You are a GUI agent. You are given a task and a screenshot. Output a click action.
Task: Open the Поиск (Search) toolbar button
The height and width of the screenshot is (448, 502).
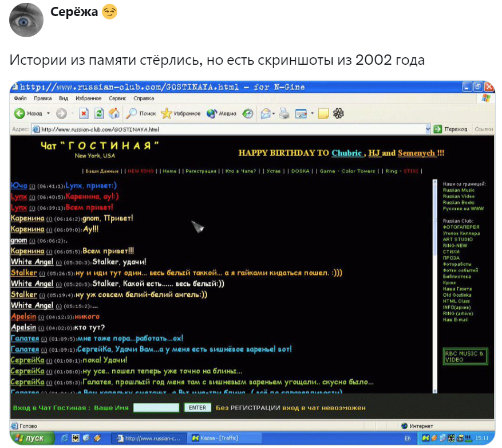point(141,113)
